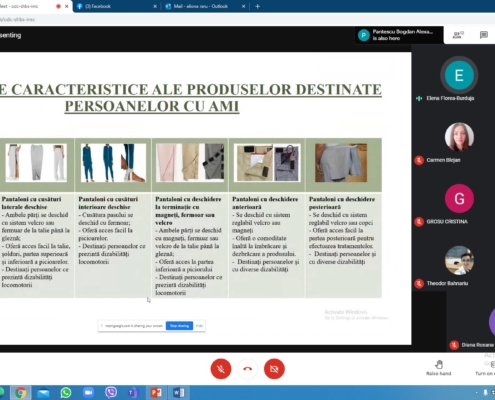The height and width of the screenshot is (400, 495).
Task: Click 'Pantaloni cu cusături interioare deschise' heading
Action: point(108,203)
